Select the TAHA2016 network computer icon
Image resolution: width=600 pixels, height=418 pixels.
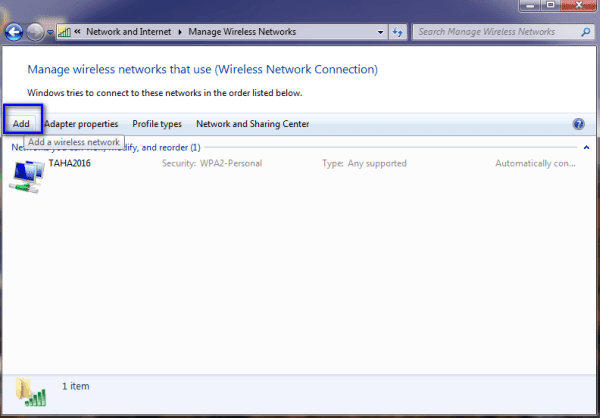pos(27,174)
